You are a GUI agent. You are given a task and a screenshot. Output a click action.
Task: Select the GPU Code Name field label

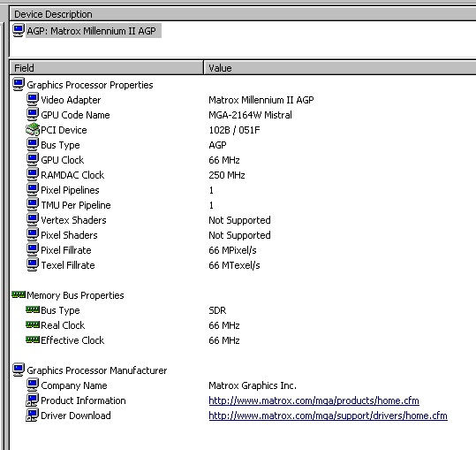pyautogui.click(x=75, y=115)
